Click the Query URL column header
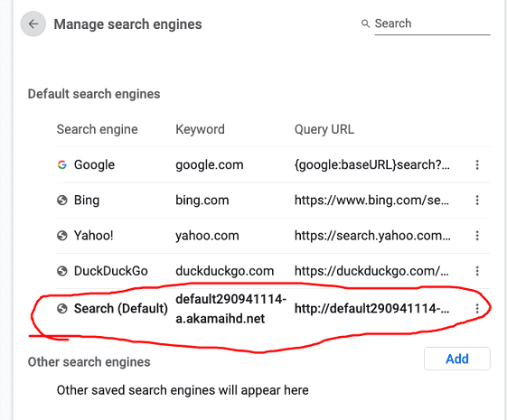Viewport: 507px width, 420px height. tap(324, 129)
